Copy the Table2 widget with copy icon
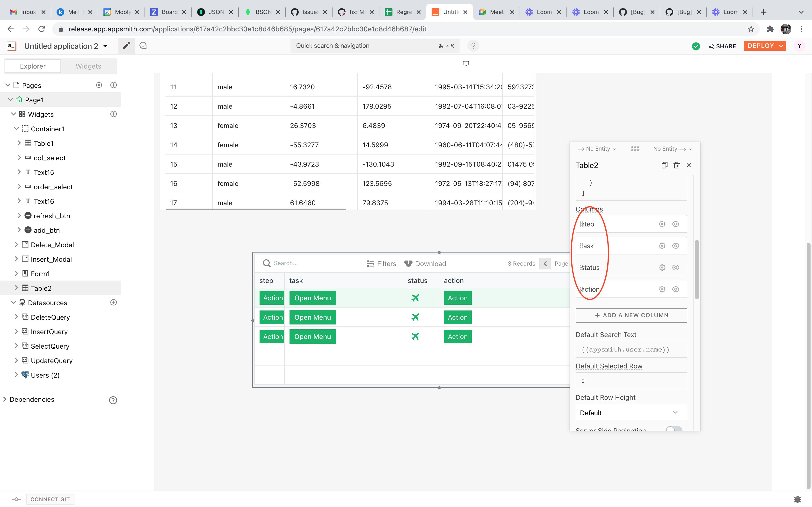Image resolution: width=812 pixels, height=507 pixels. tap(664, 165)
